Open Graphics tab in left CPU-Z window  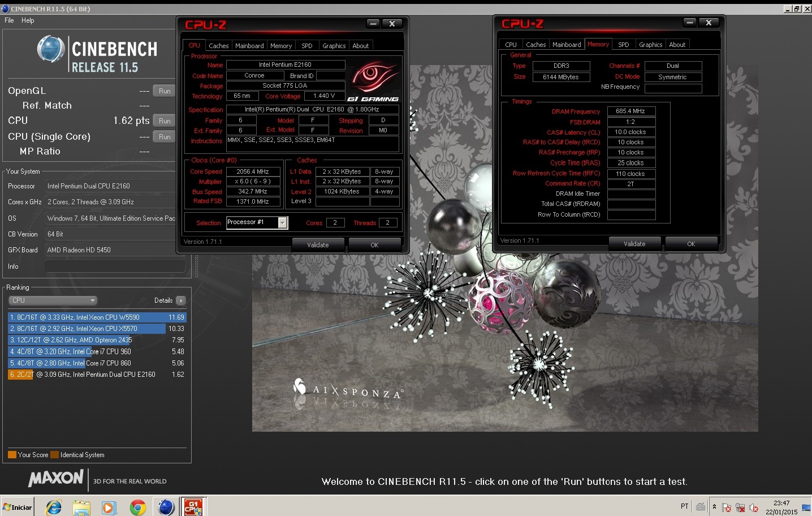334,46
